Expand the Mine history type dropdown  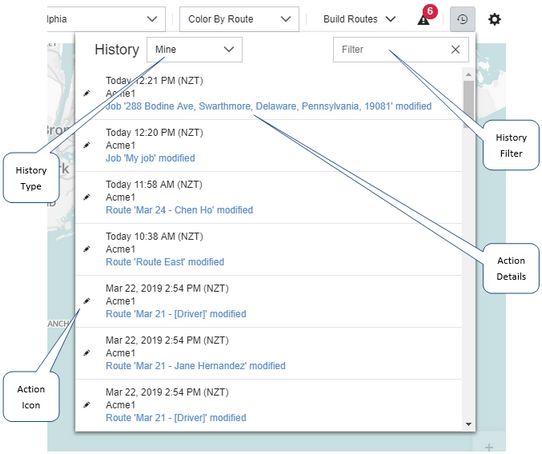point(194,50)
